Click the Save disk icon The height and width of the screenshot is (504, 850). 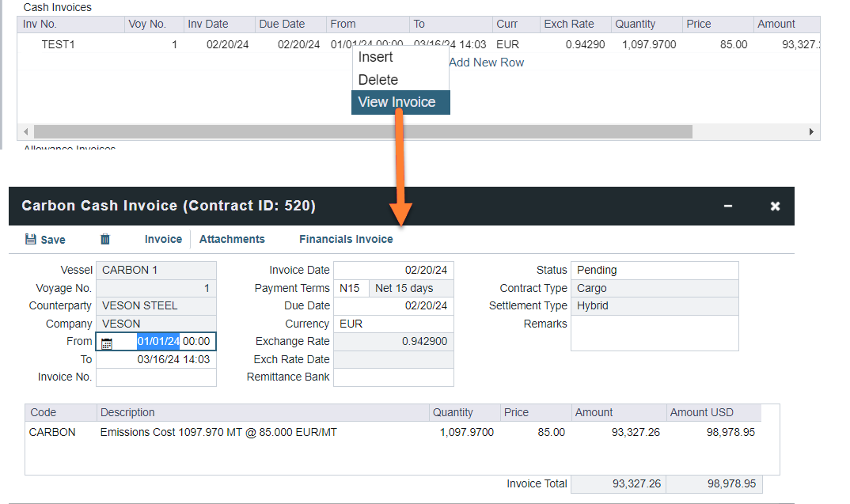pos(32,239)
